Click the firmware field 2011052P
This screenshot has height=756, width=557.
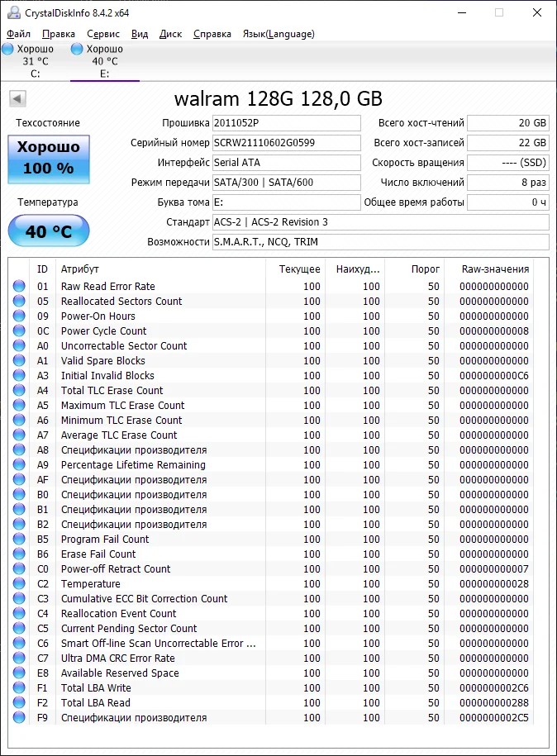click(287, 123)
